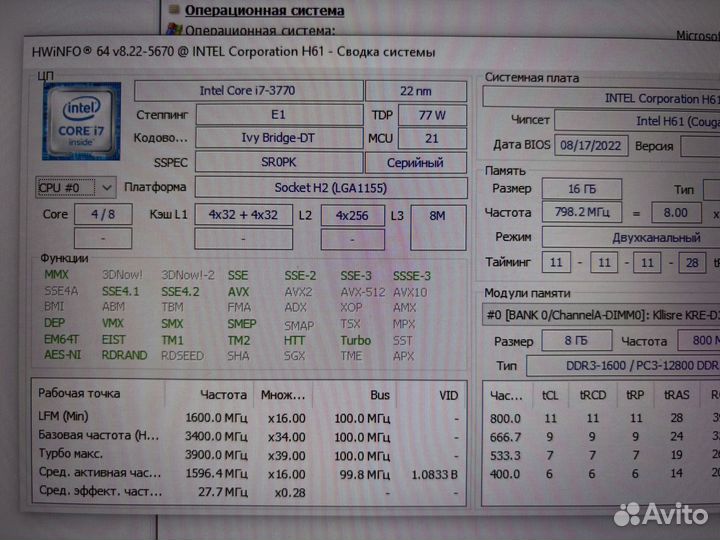Click the AVX-512 feature label

point(363,292)
